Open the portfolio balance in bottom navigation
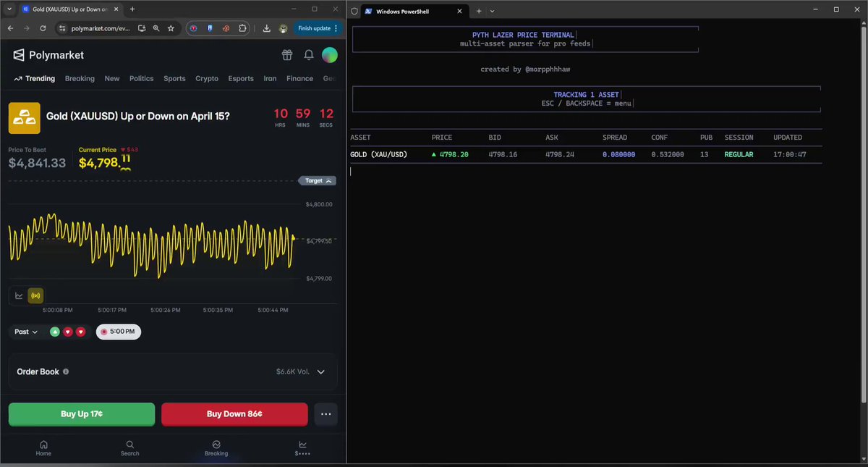Viewport: 868px width, 467px height. tap(302, 448)
